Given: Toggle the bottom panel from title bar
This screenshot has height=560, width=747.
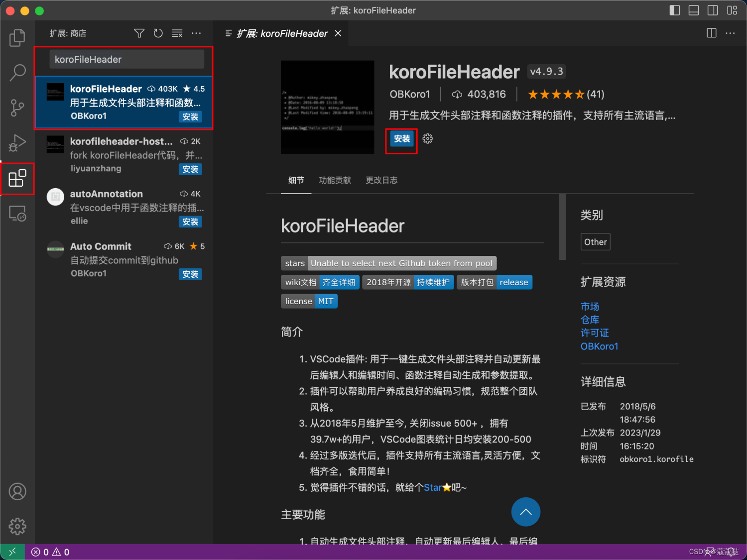Looking at the screenshot, I should [x=694, y=10].
